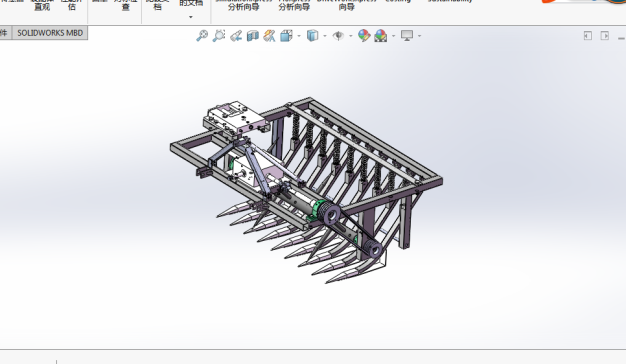The width and height of the screenshot is (626, 364).
Task: Open the View Orientation cube
Action: 286,36
